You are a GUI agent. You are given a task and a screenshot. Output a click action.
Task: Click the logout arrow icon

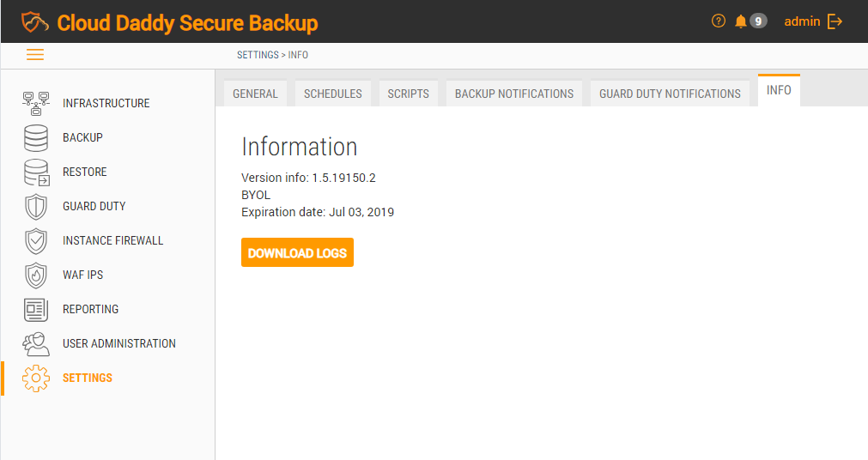point(835,21)
